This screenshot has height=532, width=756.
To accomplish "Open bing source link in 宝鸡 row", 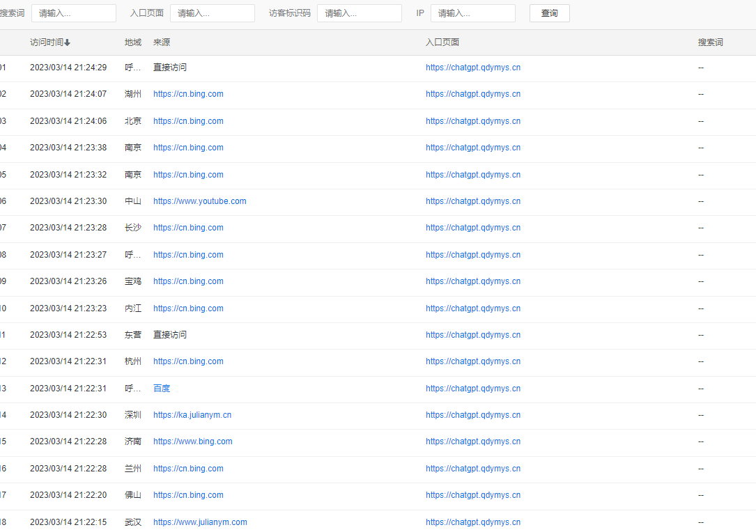I will [188, 281].
